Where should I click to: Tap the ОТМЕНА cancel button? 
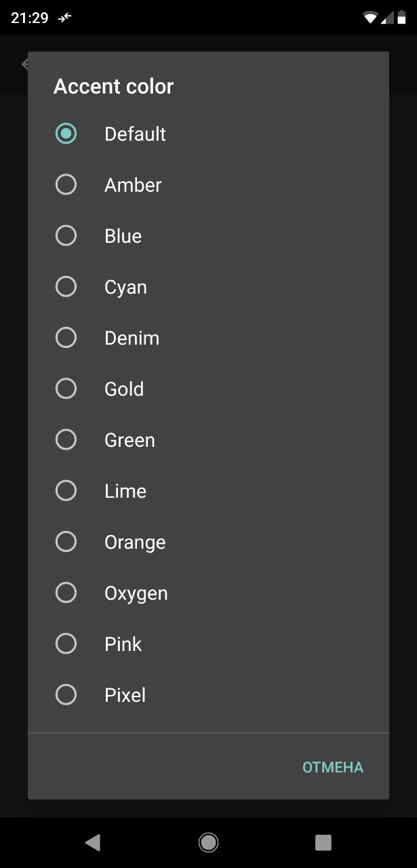tap(333, 767)
